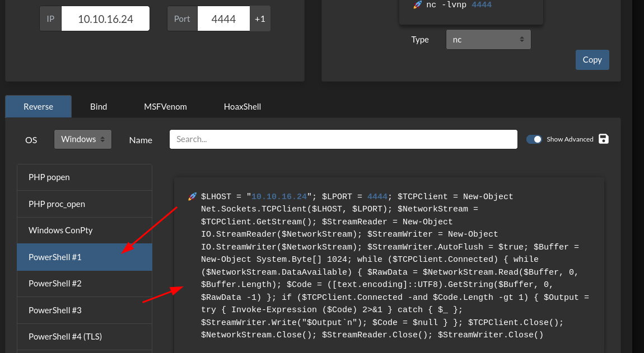Select PHP popen payload
The width and height of the screenshot is (644, 353).
click(85, 177)
